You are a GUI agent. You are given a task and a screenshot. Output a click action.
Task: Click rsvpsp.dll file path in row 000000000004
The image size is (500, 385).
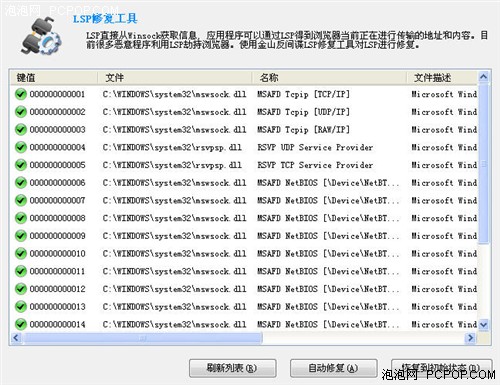172,147
